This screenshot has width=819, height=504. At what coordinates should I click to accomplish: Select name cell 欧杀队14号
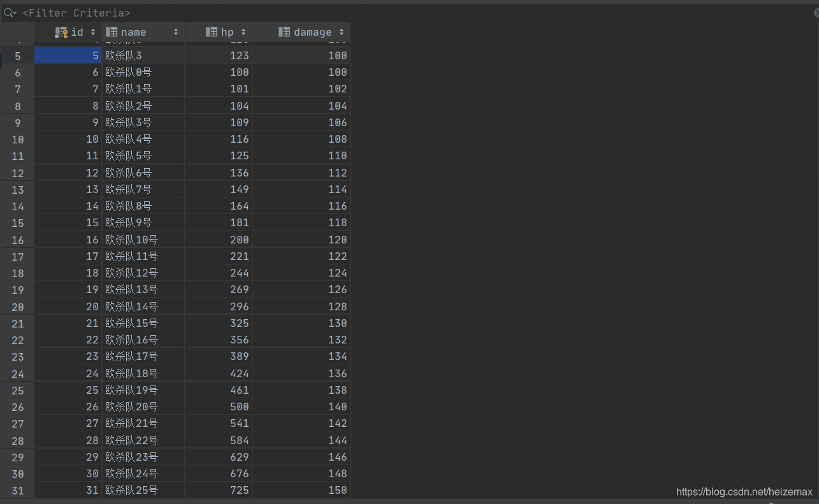pos(143,306)
